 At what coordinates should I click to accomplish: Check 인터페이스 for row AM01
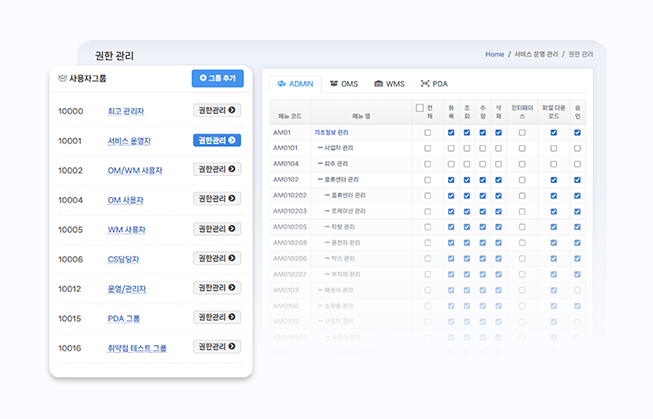click(x=522, y=132)
